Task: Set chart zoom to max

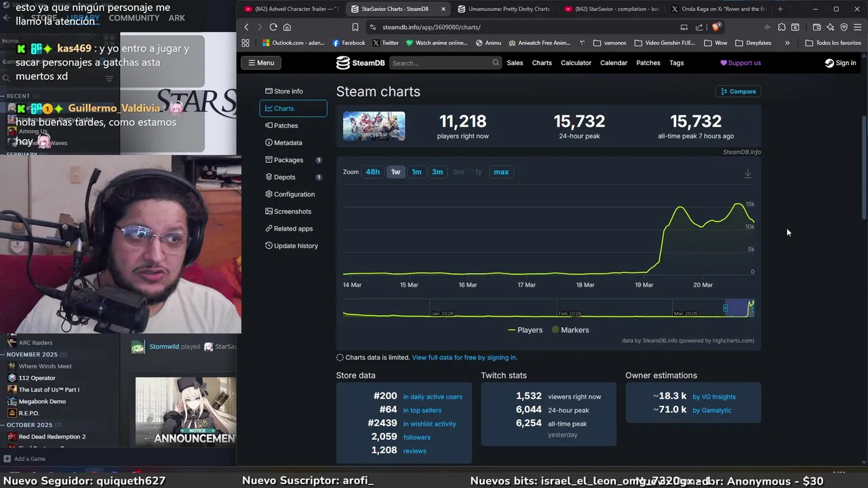Action: 501,172
